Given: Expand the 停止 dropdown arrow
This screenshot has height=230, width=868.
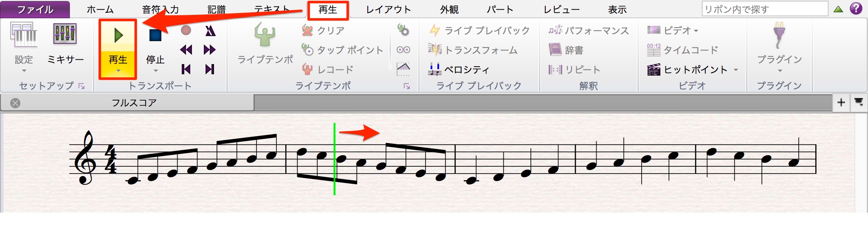Looking at the screenshot, I should click(155, 71).
